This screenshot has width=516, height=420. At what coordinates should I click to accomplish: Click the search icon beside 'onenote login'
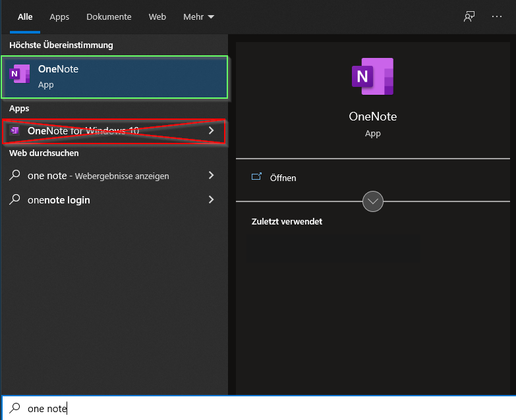pos(14,199)
